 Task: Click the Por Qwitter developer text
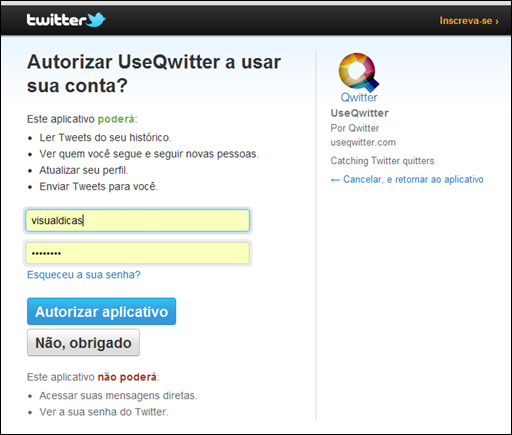pyautogui.click(x=355, y=128)
